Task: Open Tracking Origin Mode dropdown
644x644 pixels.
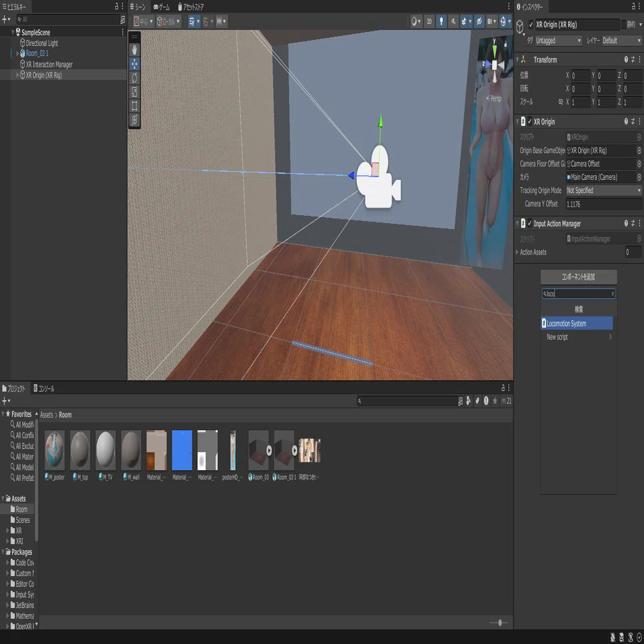Action: pyautogui.click(x=603, y=190)
